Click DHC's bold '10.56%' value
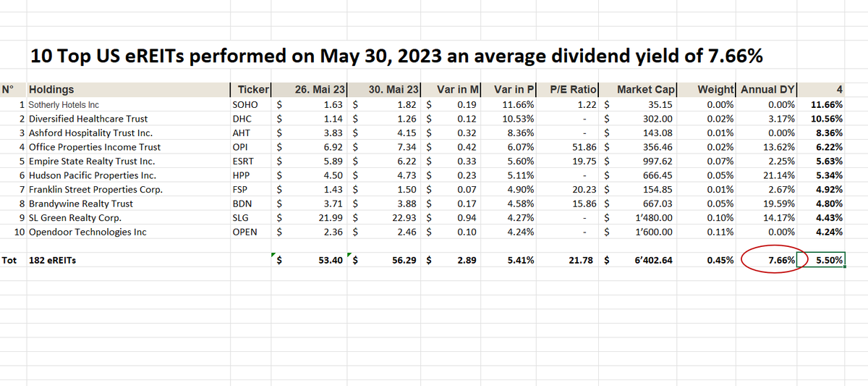 821,119
